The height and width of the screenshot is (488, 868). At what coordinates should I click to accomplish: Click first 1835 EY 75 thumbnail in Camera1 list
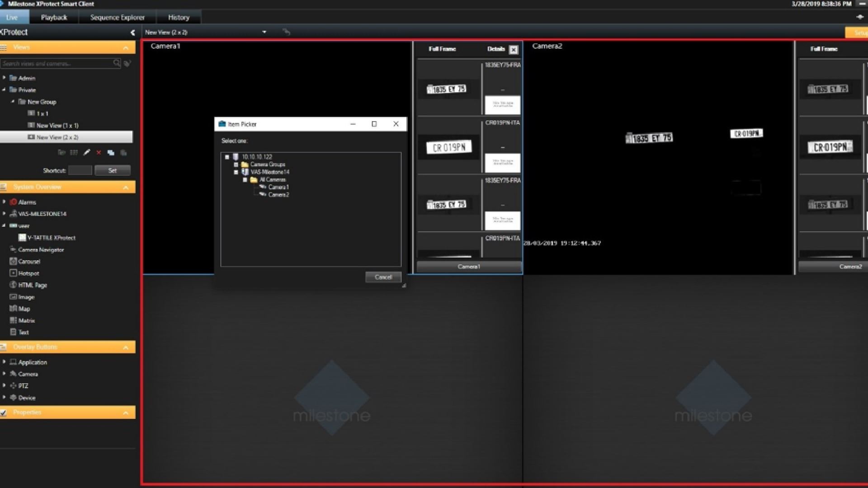[x=447, y=89]
